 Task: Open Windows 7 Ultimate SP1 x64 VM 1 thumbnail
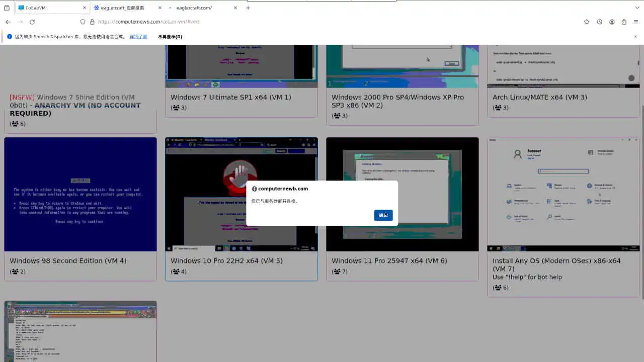(x=242, y=66)
